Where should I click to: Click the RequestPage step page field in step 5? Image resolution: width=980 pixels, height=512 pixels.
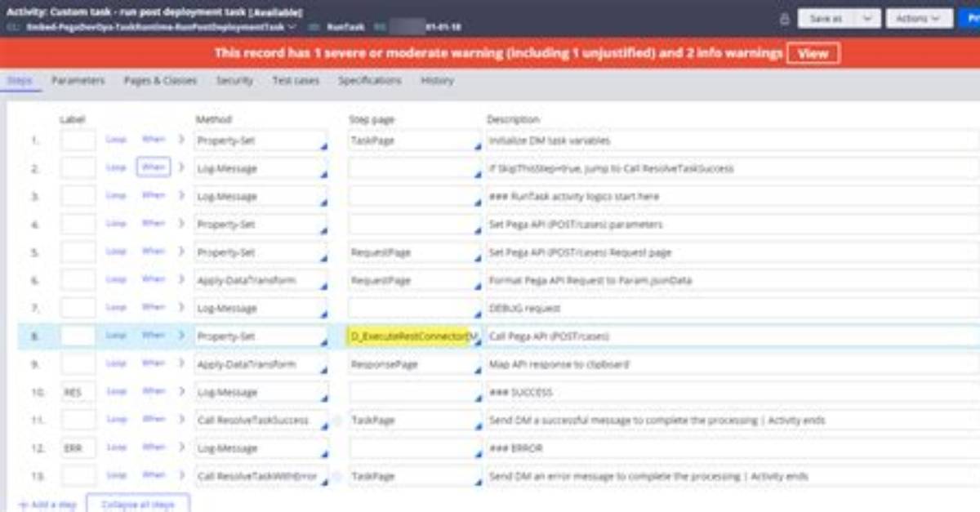click(x=415, y=252)
